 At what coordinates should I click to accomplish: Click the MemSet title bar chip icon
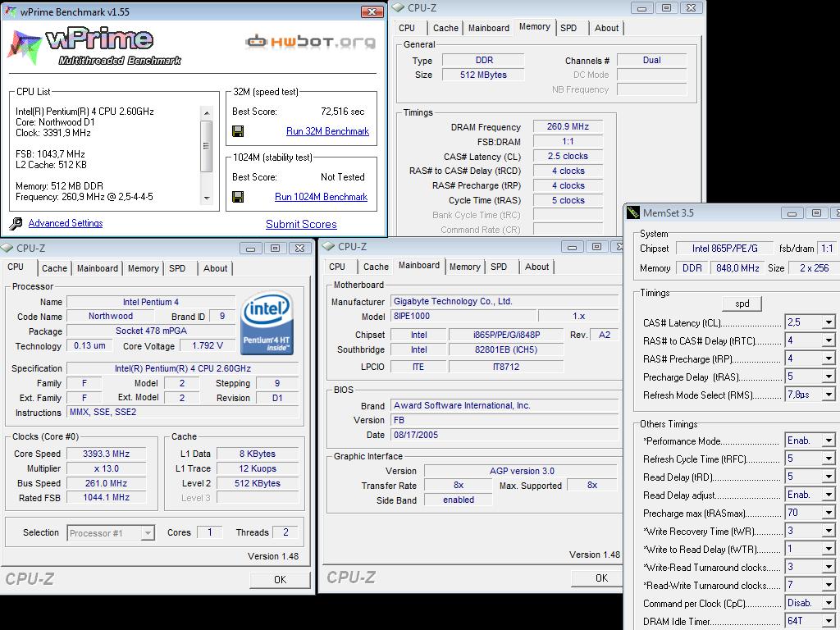click(x=633, y=212)
